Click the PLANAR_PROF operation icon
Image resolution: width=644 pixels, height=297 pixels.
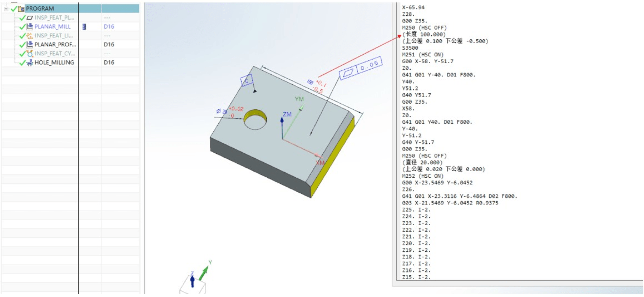pos(30,44)
